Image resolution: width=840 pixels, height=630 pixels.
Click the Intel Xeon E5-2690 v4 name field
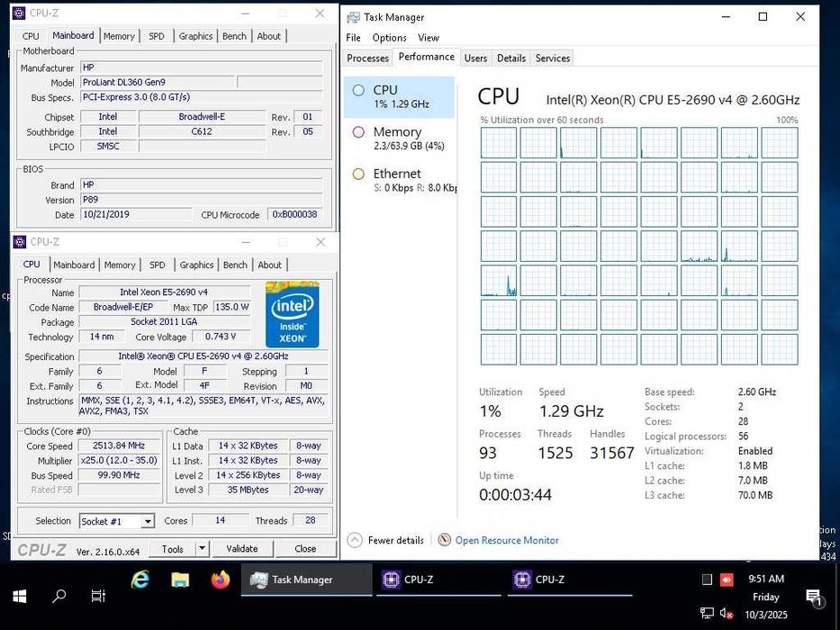[164, 292]
